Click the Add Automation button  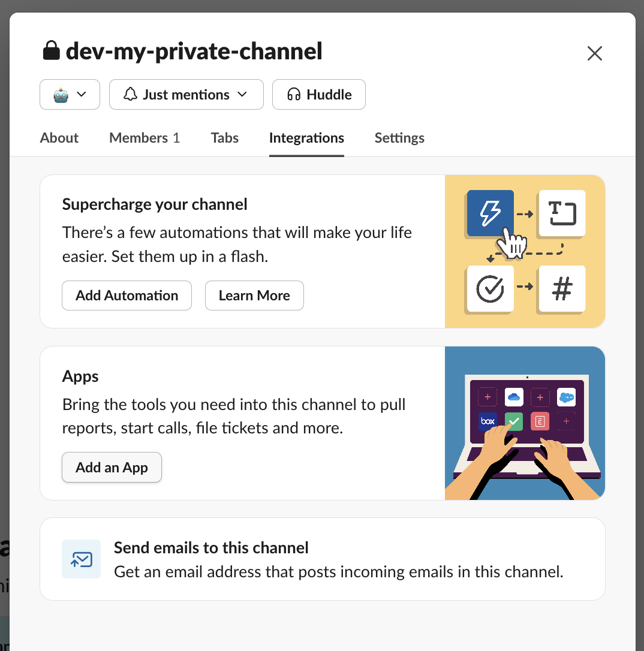pyautogui.click(x=127, y=296)
